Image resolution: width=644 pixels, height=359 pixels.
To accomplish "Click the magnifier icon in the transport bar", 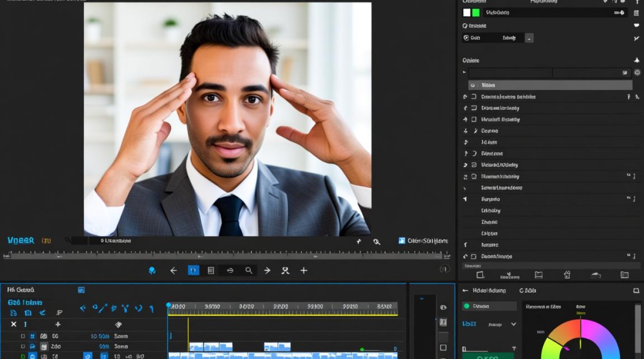I will (x=249, y=270).
